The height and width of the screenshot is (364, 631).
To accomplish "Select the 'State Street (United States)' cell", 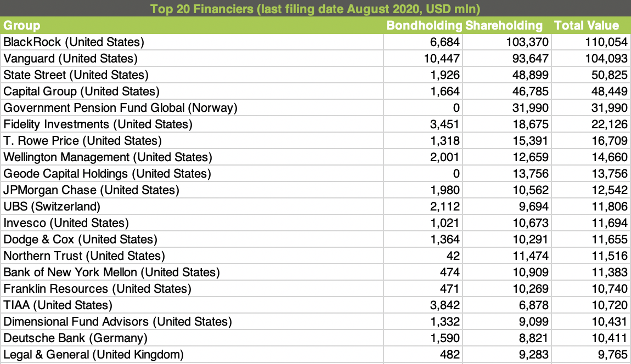I will coord(192,75).
